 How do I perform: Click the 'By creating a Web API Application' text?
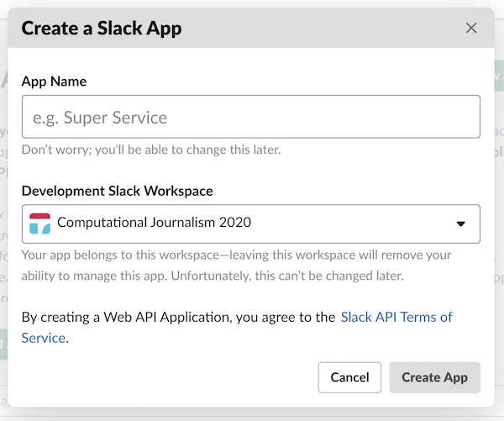click(178, 317)
